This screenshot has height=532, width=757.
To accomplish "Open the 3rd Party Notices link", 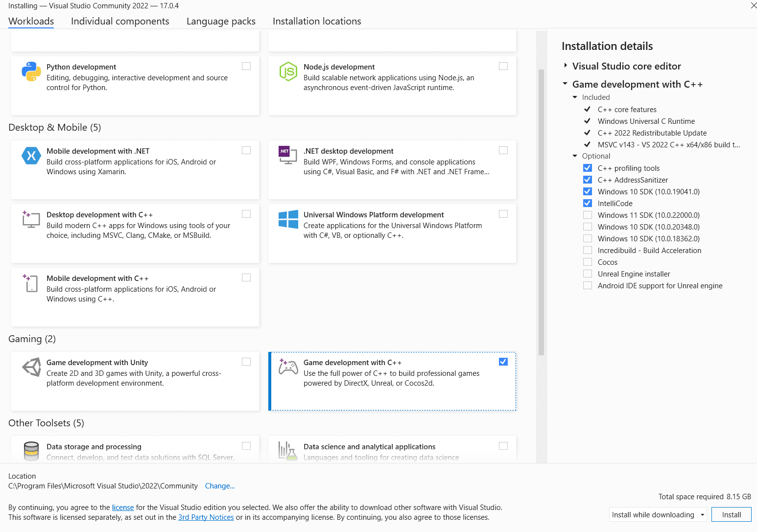I will (206, 517).
